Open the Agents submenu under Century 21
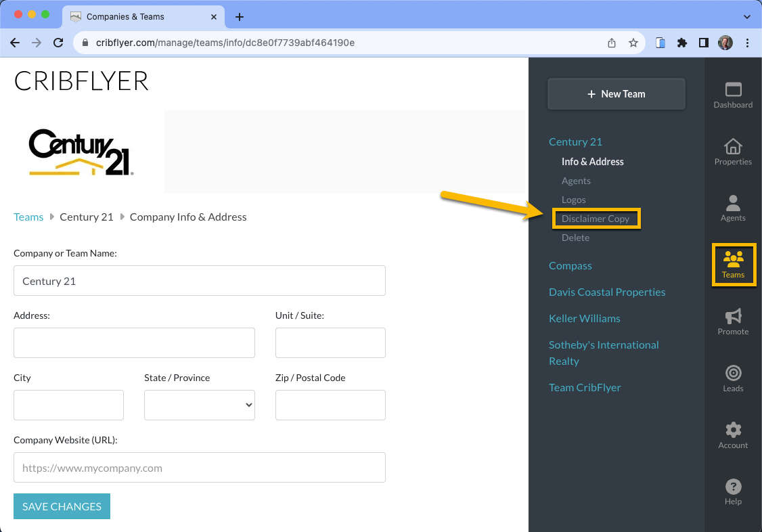This screenshot has height=532, width=762. click(x=576, y=181)
